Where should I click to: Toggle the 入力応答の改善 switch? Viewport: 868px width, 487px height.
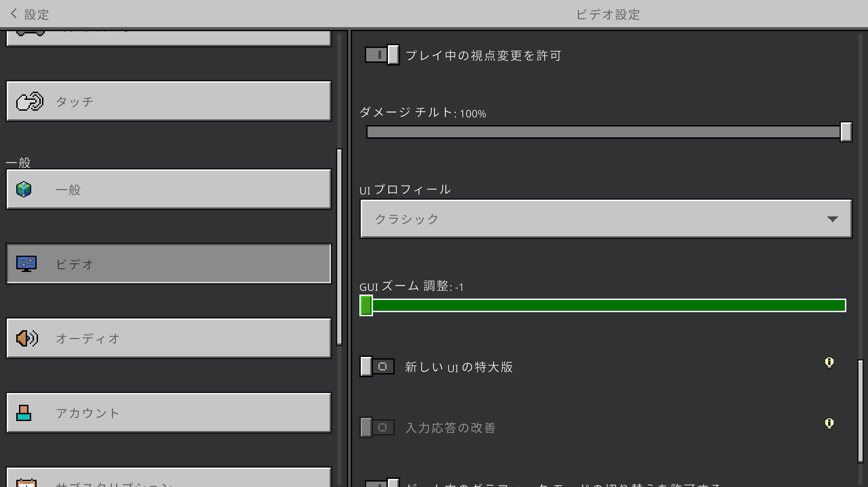[x=377, y=427]
